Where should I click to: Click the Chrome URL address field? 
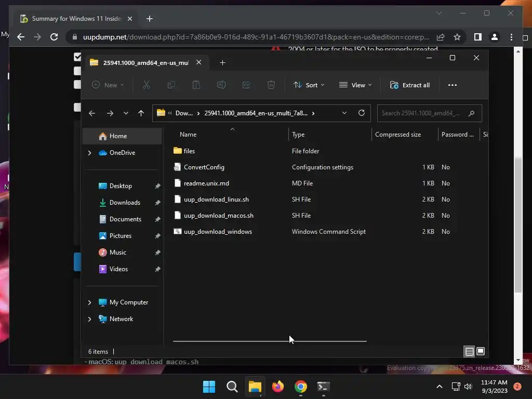256,37
